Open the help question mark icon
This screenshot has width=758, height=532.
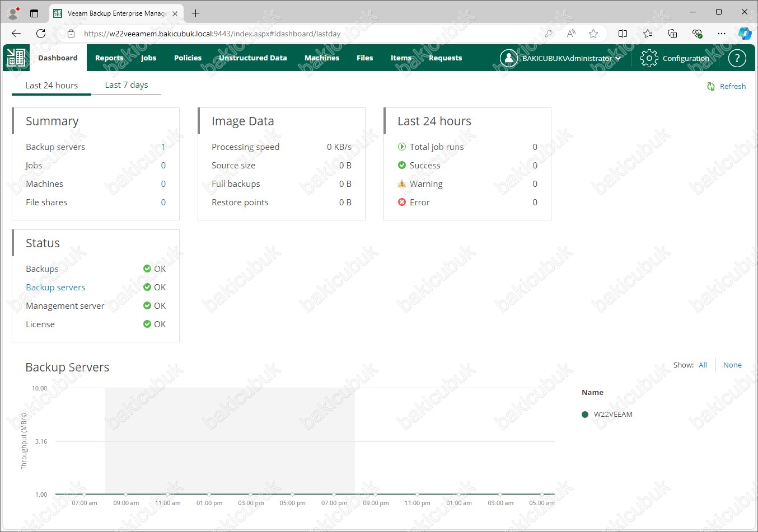pos(737,58)
